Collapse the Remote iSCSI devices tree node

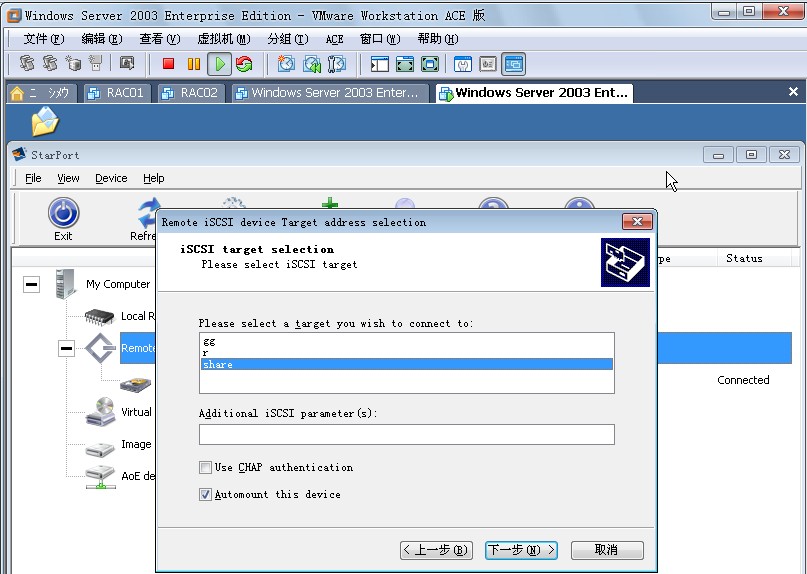tap(66, 349)
